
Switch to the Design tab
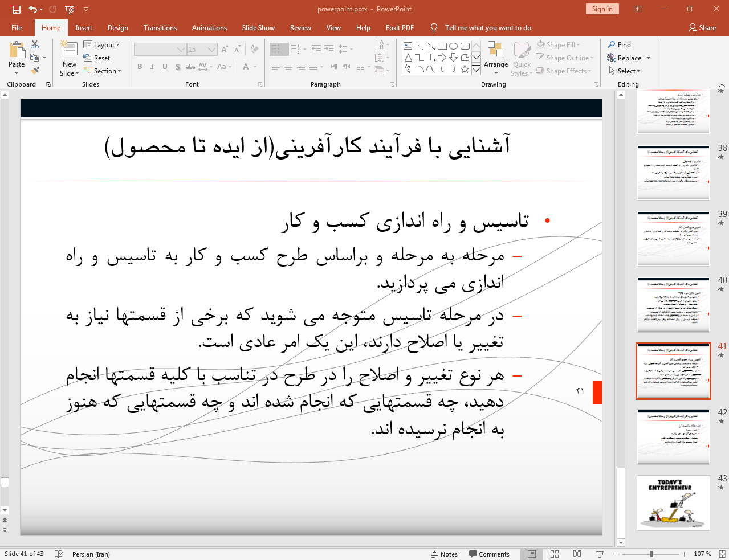118,28
